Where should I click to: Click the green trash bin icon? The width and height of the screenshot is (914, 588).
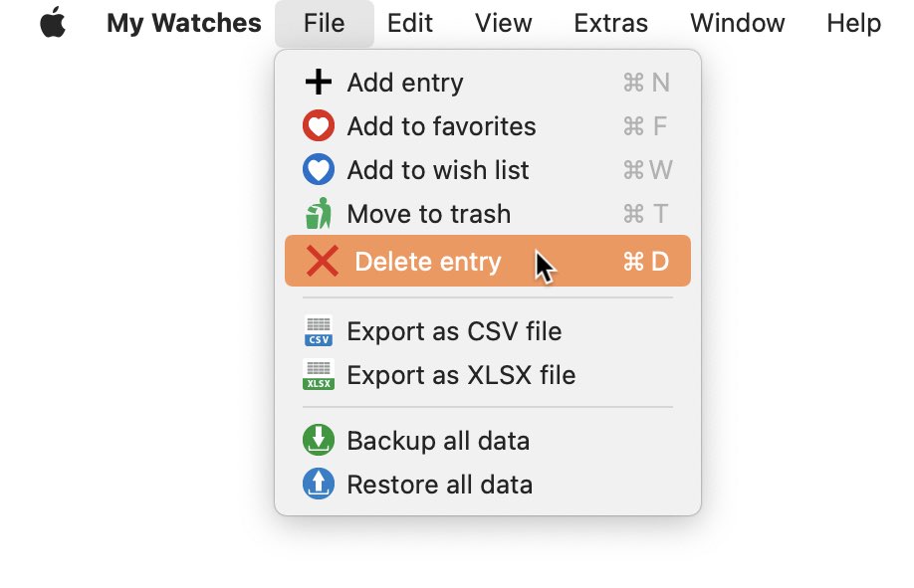[x=319, y=213]
